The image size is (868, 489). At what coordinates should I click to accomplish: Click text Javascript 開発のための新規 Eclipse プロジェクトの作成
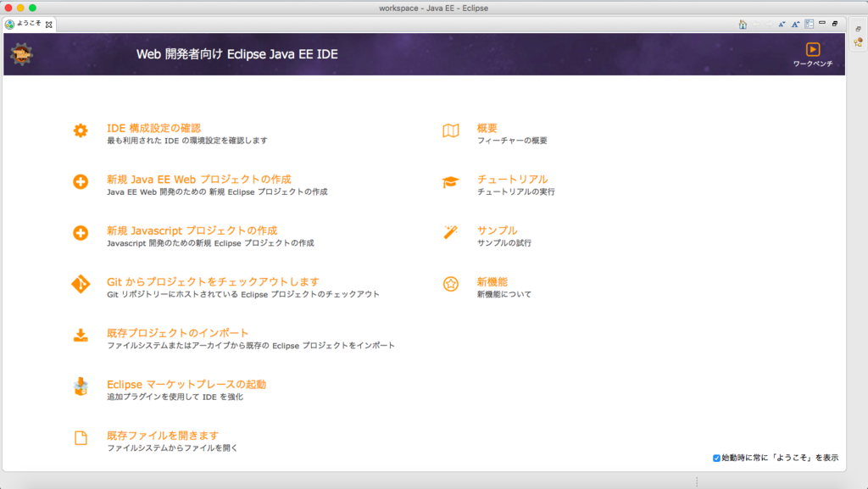210,243
